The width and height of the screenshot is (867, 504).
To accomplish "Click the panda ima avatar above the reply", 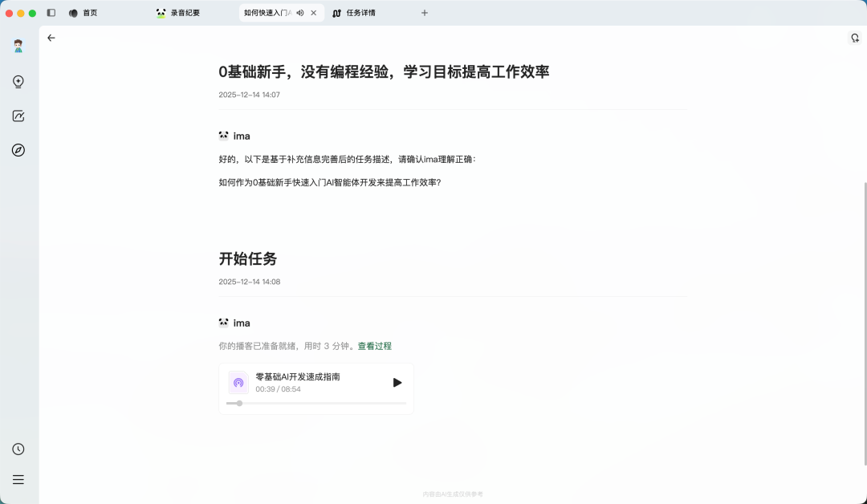I will 223,136.
